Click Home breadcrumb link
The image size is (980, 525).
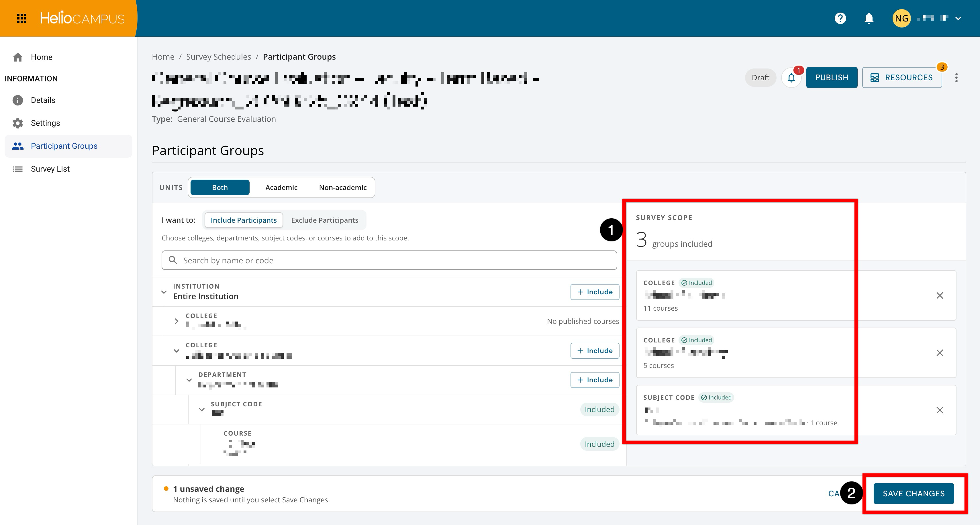click(163, 57)
